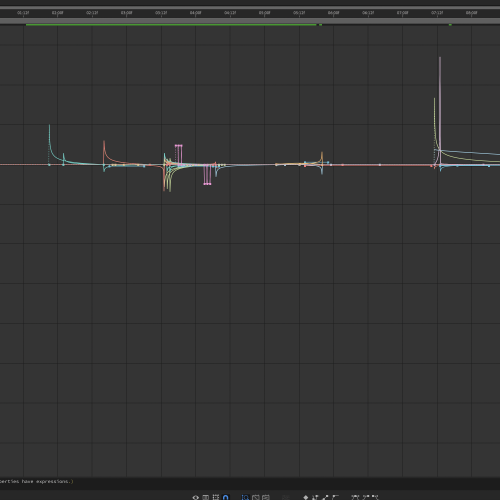Convert selected keyframes to Linear
Viewport: 500px width, 500px height.
click(x=325, y=498)
